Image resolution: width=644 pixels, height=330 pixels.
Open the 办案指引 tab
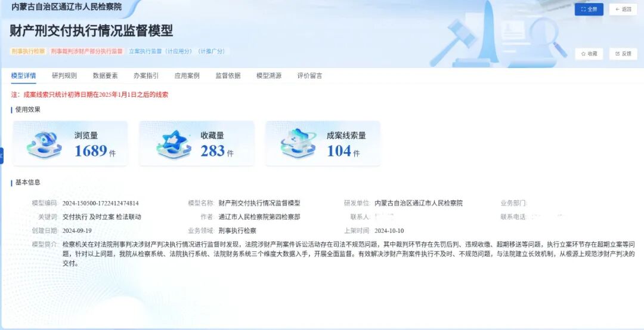tap(146, 76)
